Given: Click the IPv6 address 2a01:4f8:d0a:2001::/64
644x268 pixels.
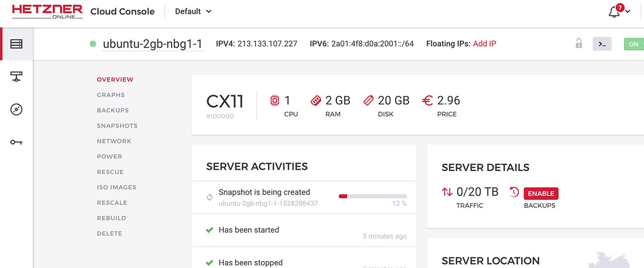Looking at the screenshot, I should point(372,43).
